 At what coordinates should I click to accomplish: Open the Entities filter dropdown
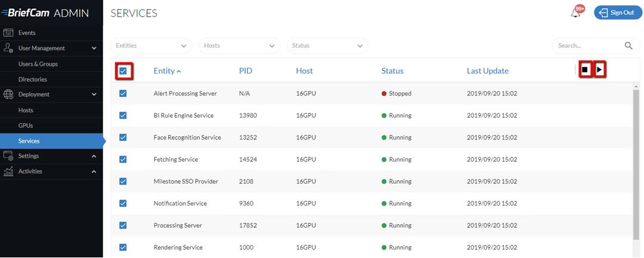[151, 46]
